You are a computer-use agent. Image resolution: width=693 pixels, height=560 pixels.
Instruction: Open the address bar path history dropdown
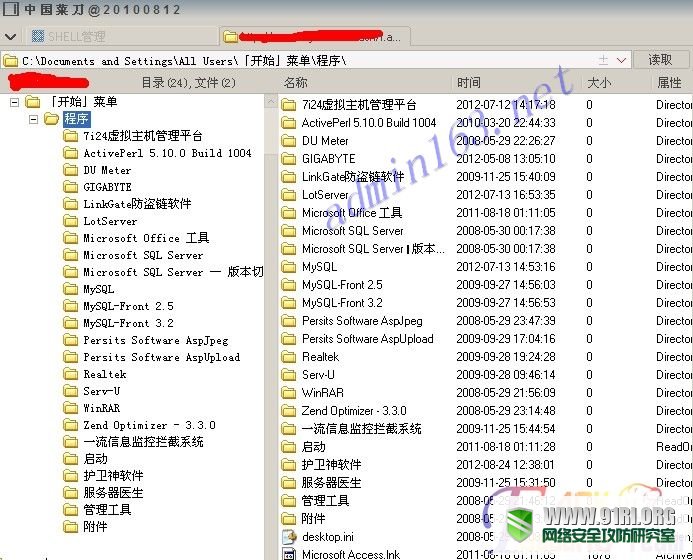[x=621, y=60]
